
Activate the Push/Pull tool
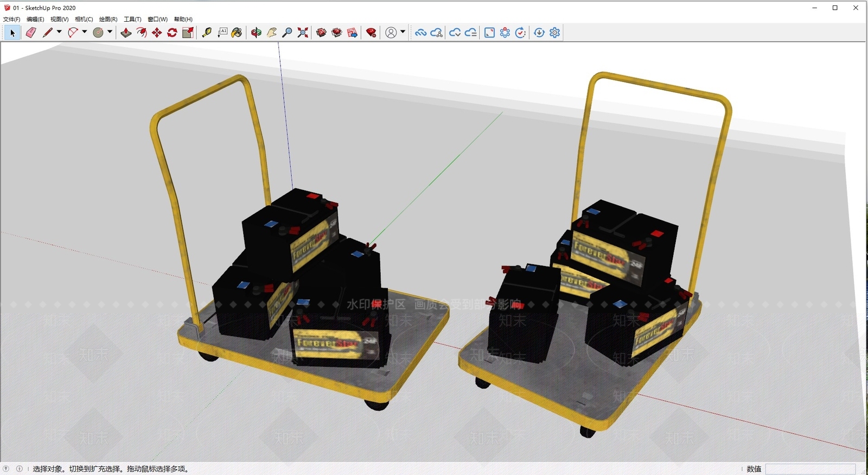[x=126, y=33]
